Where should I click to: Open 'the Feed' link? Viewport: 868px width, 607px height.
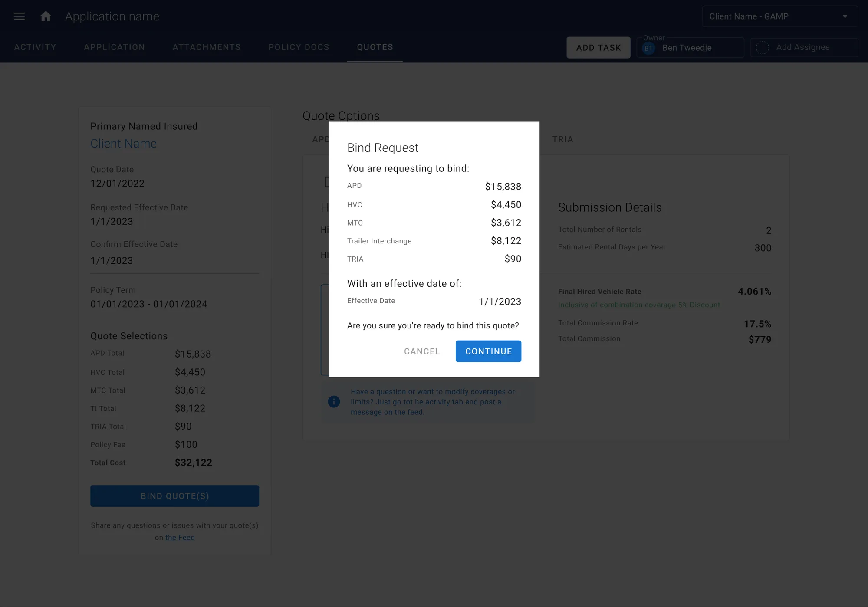click(180, 538)
